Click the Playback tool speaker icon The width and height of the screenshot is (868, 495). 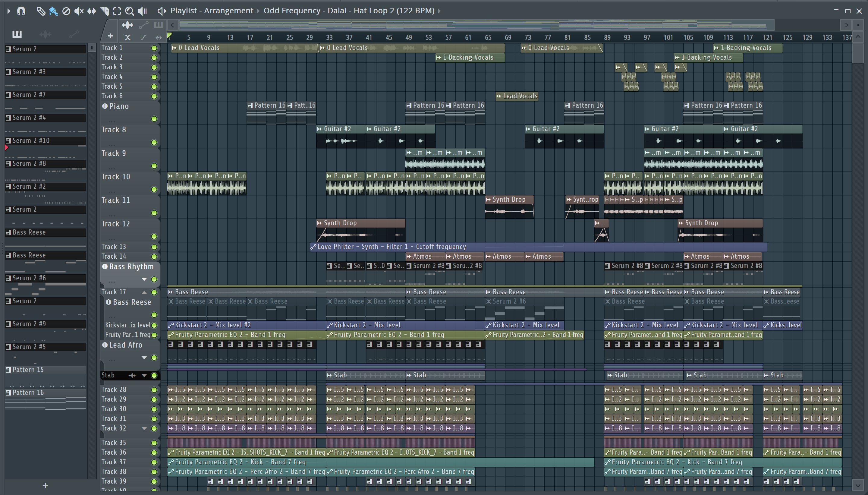coord(142,11)
